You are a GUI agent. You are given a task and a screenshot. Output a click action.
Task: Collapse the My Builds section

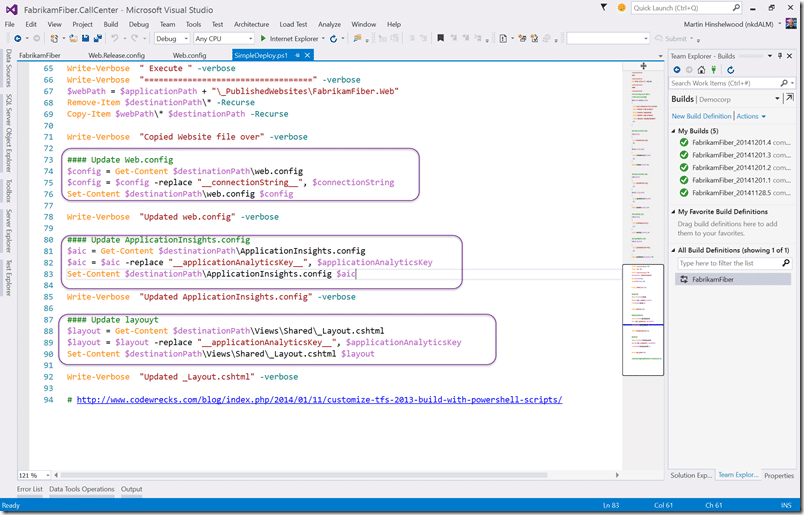[673, 131]
